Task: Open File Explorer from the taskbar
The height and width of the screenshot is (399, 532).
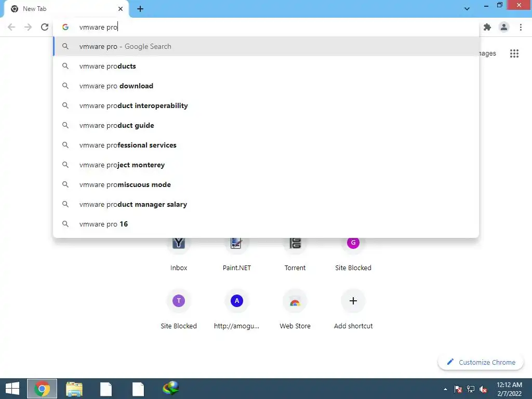Action: click(74, 389)
